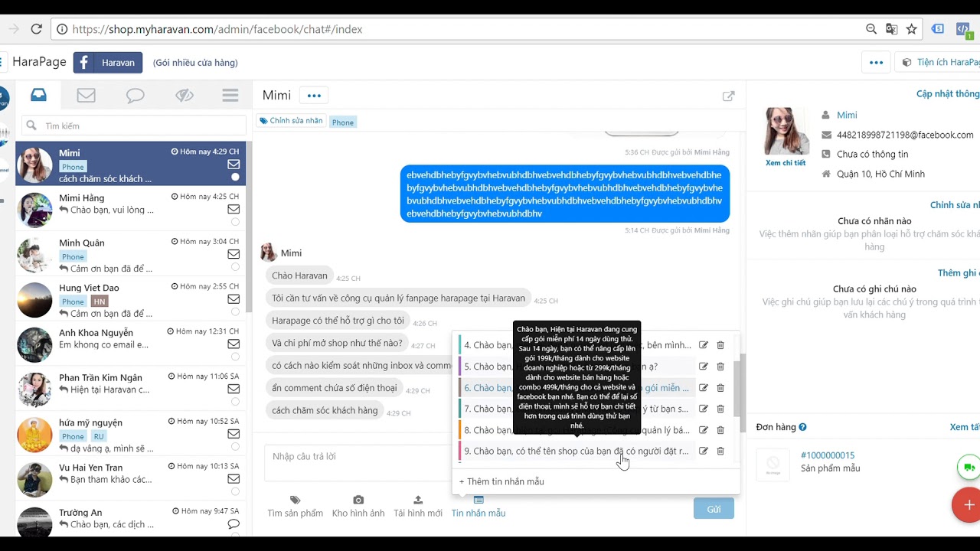Click Xem chi tiết under profile photo
The image size is (980, 551).
[x=786, y=163]
